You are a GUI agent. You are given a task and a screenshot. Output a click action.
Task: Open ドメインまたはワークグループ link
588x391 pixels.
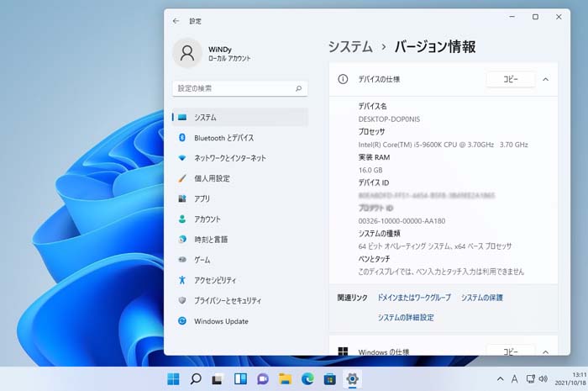coord(414,298)
